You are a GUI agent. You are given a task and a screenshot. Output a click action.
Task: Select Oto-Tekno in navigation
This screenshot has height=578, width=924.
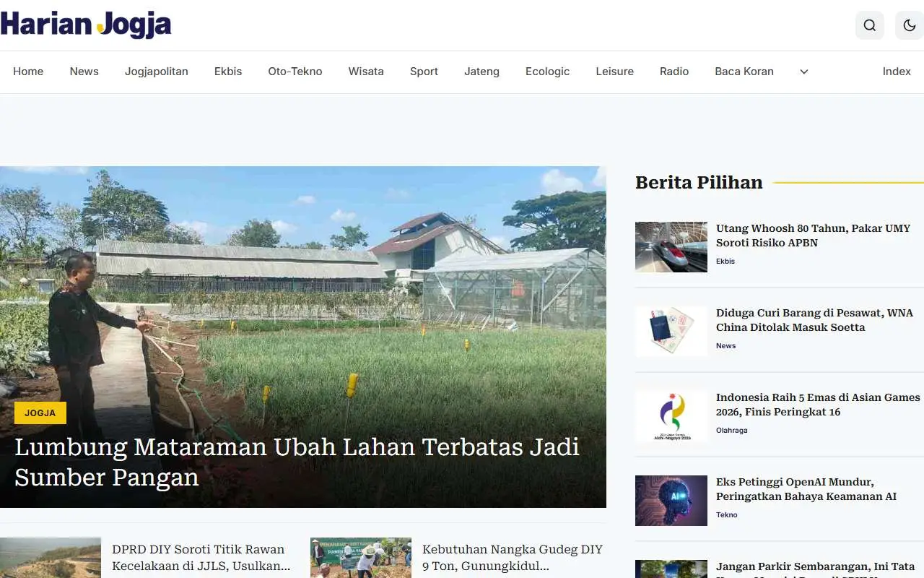[x=295, y=72]
